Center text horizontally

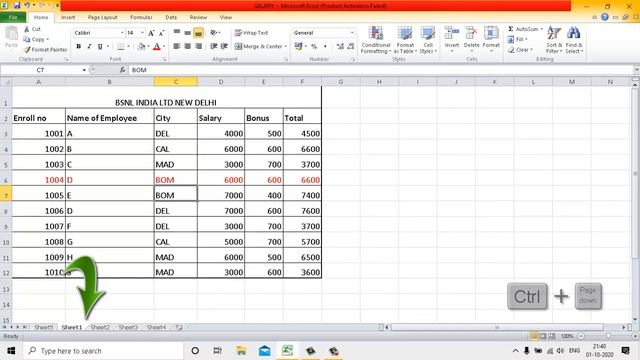click(x=187, y=47)
